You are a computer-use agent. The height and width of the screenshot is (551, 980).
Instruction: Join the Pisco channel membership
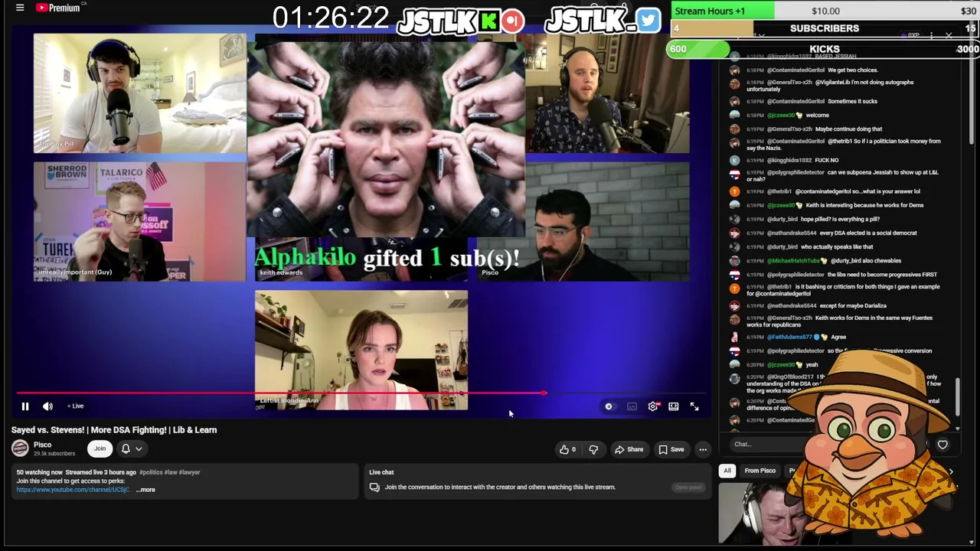(x=100, y=449)
